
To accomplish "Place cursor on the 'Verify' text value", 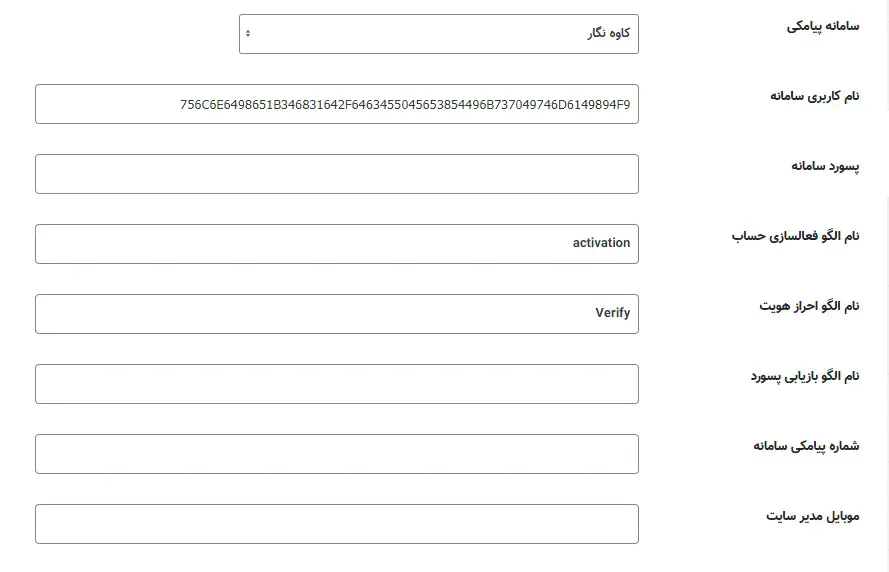I will [612, 313].
